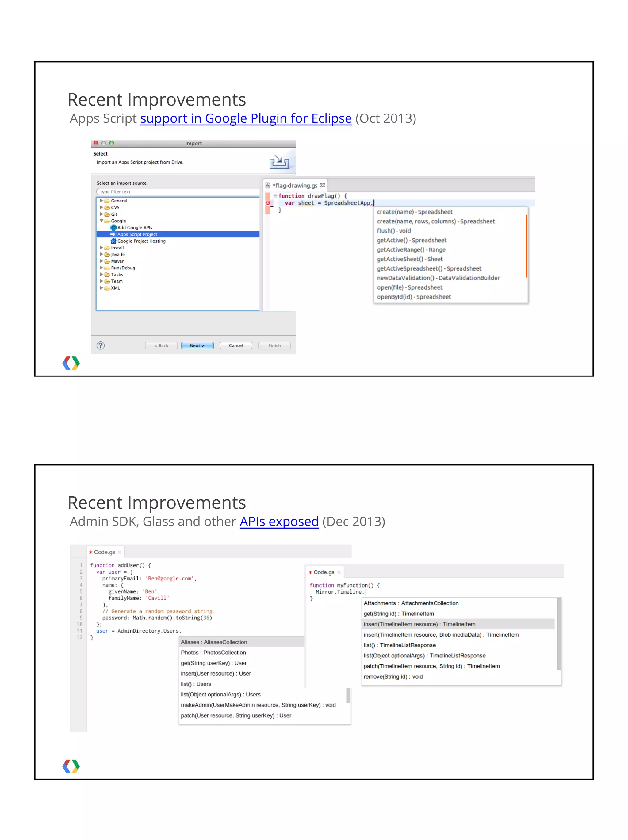Click the Maven folder icon

[107, 261]
